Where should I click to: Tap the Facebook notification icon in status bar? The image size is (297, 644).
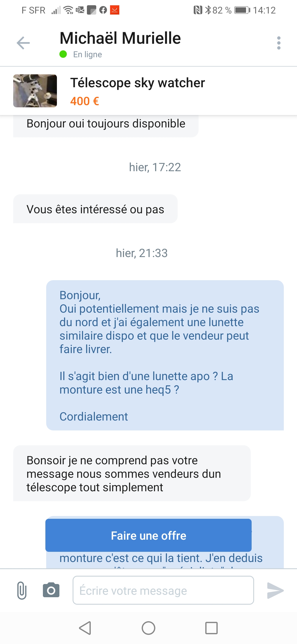click(x=103, y=10)
